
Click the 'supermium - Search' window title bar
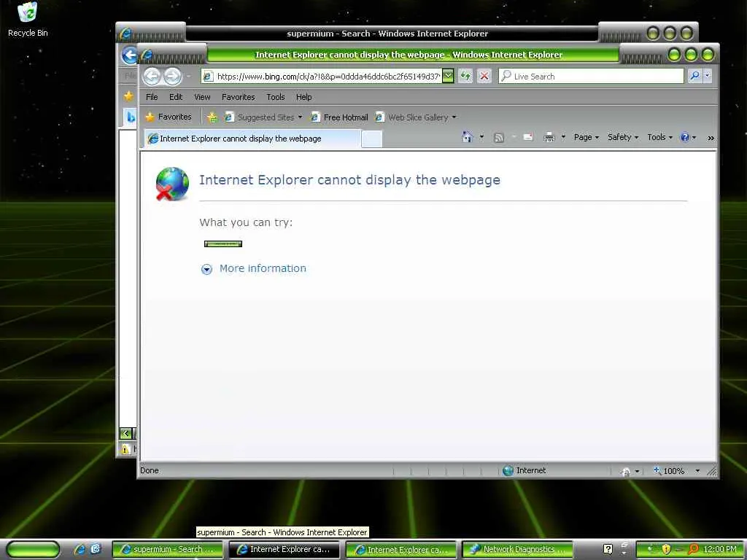click(387, 34)
